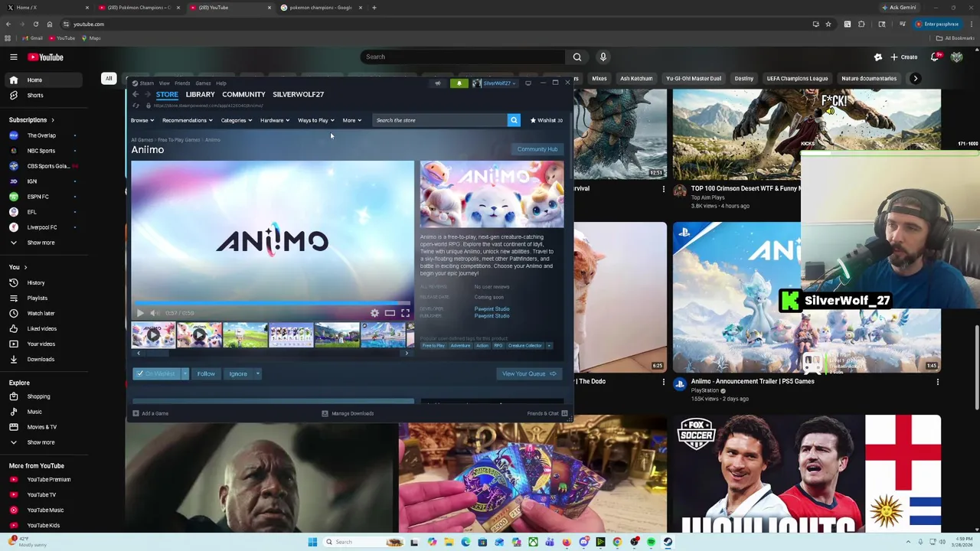Open Manage Downloads in Steam

[x=348, y=413]
